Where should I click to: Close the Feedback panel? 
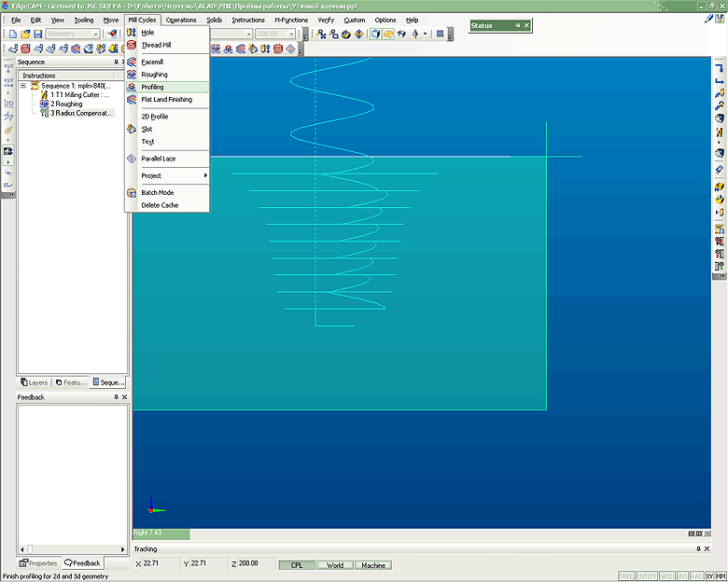124,397
